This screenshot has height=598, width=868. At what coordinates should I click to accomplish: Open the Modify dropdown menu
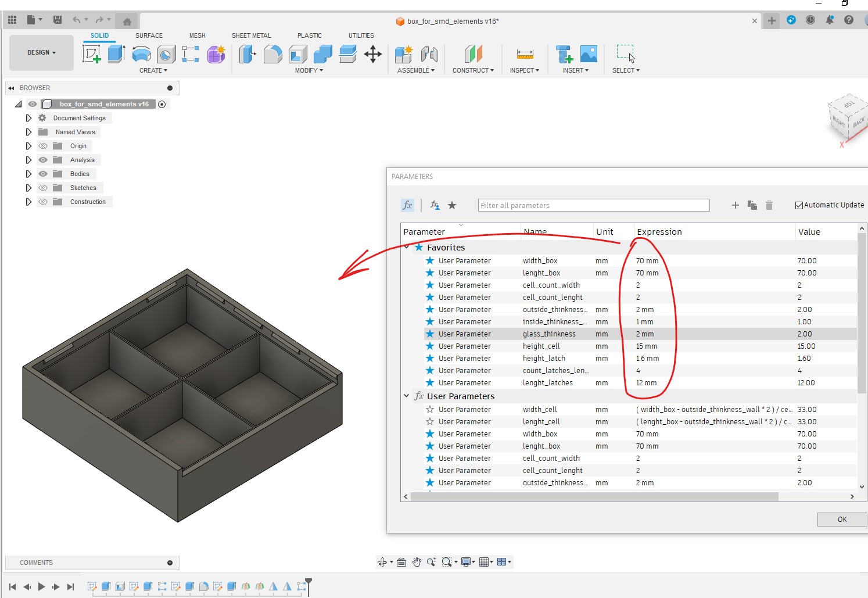[x=308, y=70]
